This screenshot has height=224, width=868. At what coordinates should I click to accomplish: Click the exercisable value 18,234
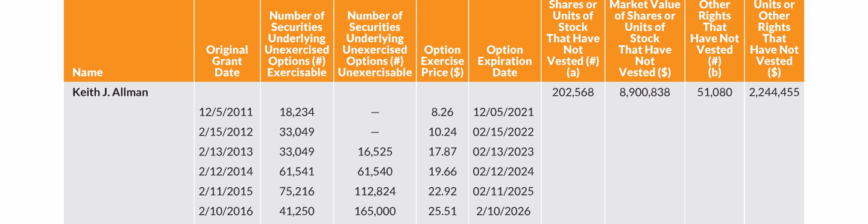click(x=297, y=112)
